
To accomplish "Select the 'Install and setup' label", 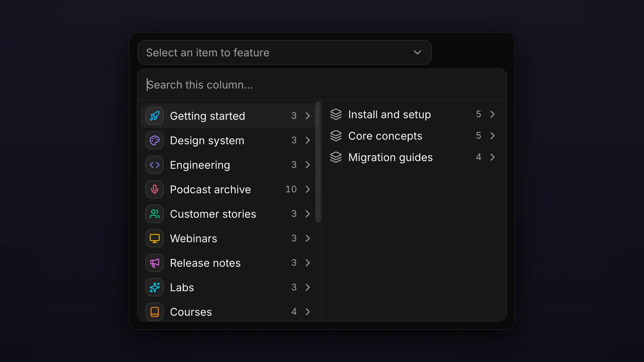I will [x=390, y=115].
